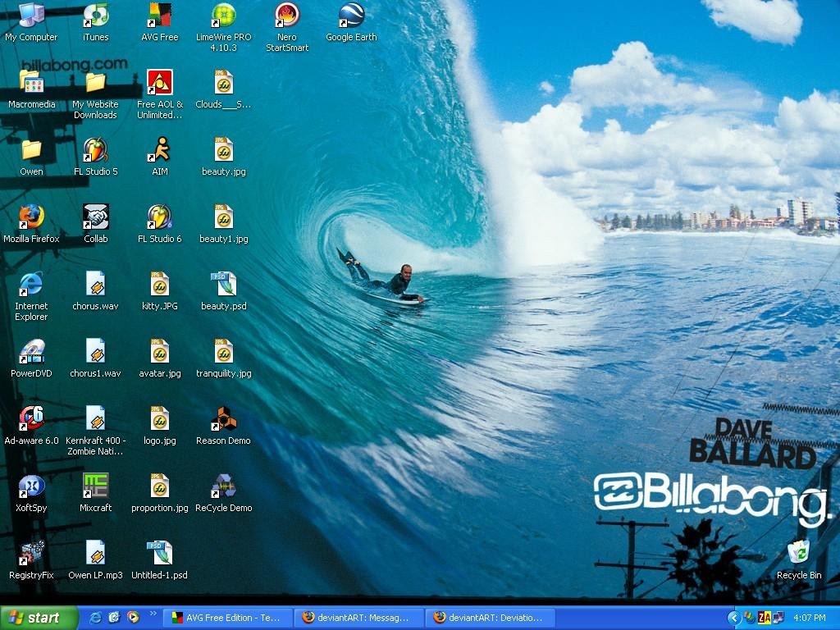
Task: Select the Nero StartSmart shortcut
Action: 287,27
